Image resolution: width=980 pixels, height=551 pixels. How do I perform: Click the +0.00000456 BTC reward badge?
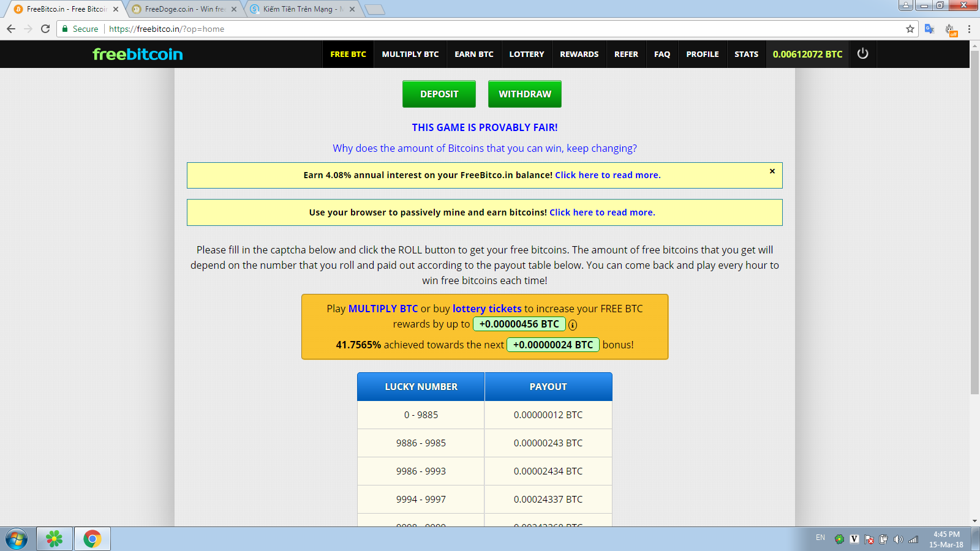pos(519,324)
